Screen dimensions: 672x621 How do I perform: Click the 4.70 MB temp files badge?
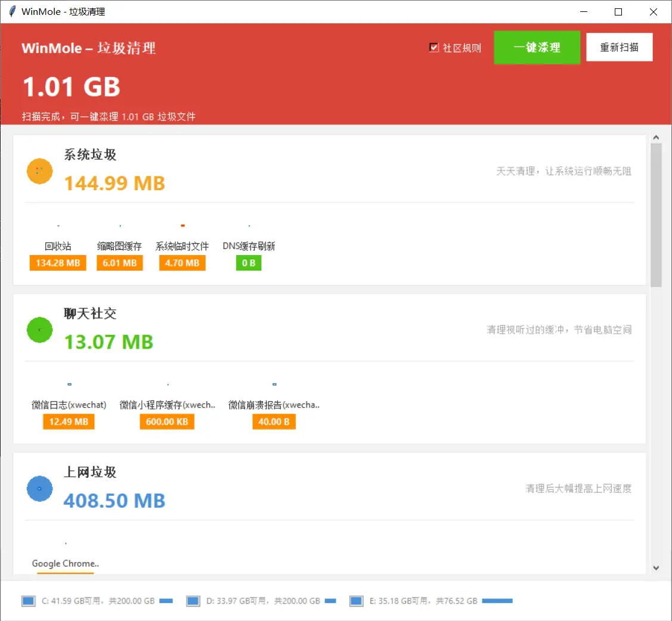[x=182, y=263]
